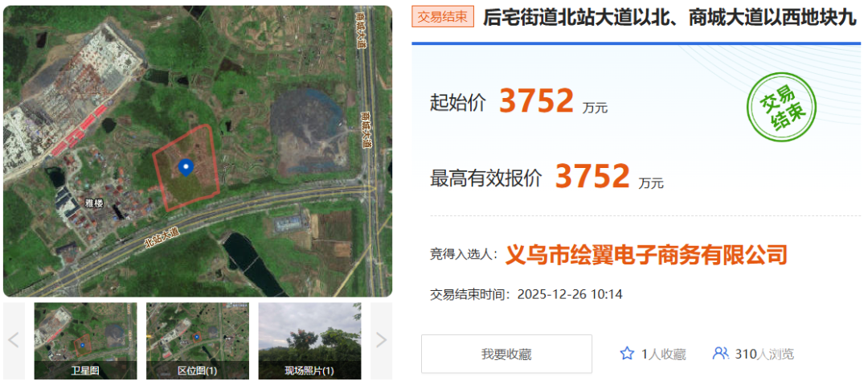Screen dimensions: 868x385
Task: Show next thumbnails with right arrow
Action: 381,340
